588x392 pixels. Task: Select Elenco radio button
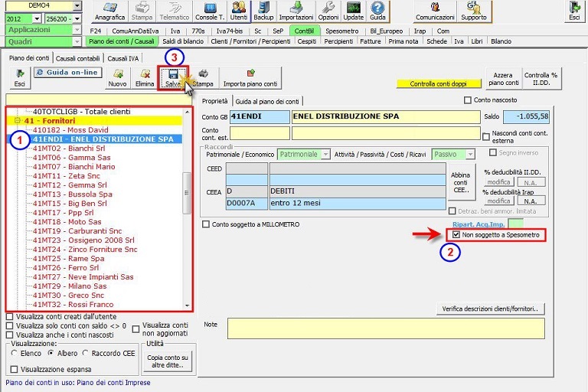(15, 353)
